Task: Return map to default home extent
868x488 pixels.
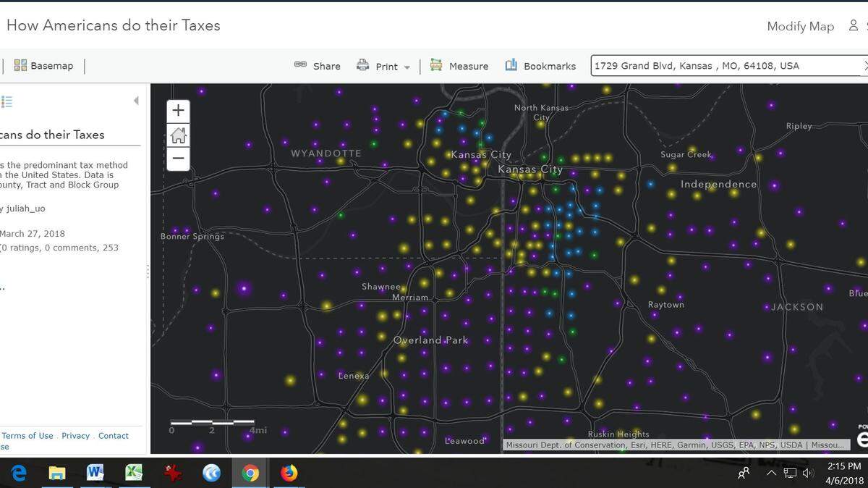Action: (178, 135)
